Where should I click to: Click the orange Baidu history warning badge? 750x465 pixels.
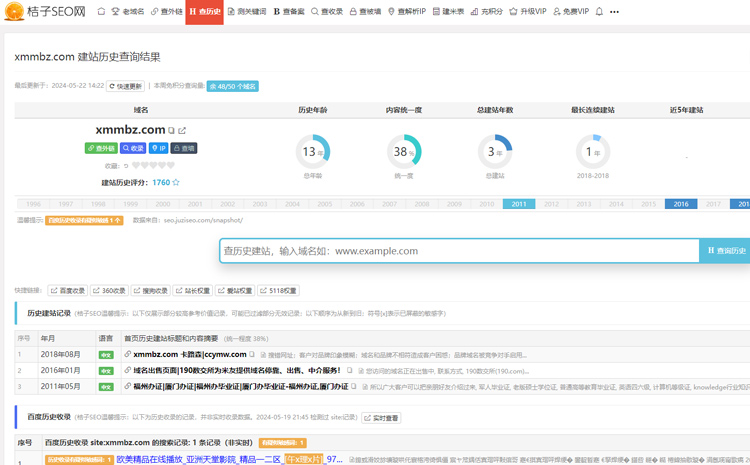84,220
